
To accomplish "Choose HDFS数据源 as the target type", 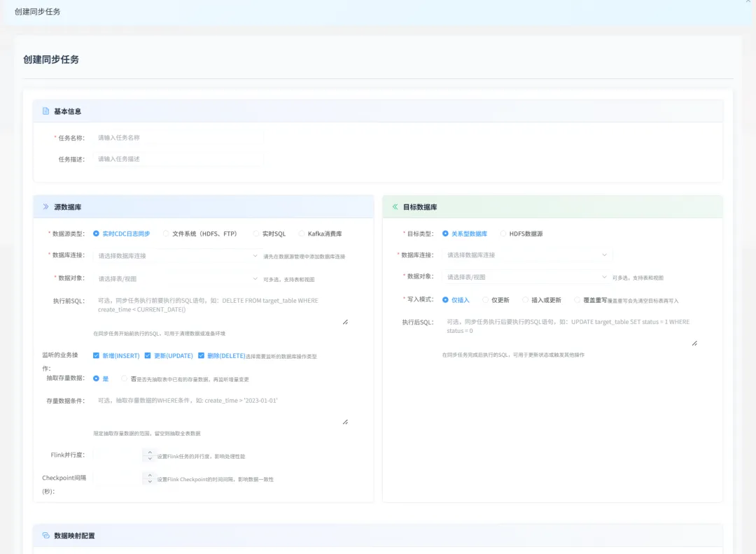I will (x=503, y=234).
